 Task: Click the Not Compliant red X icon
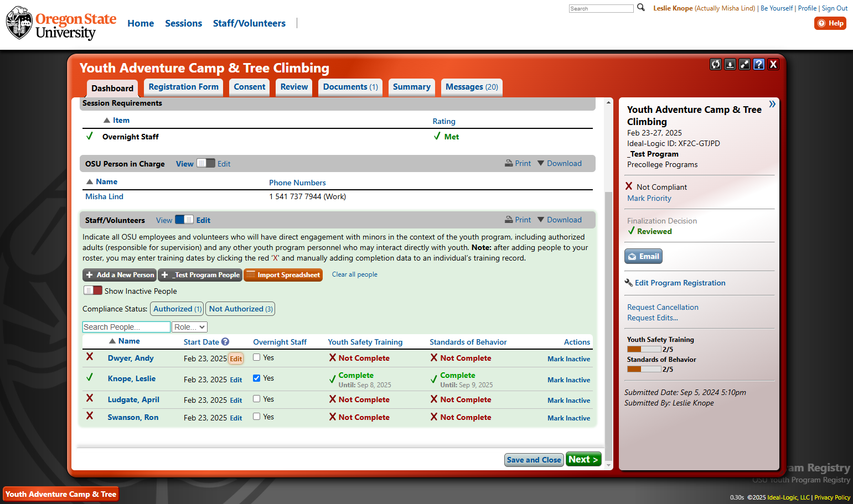[629, 186]
